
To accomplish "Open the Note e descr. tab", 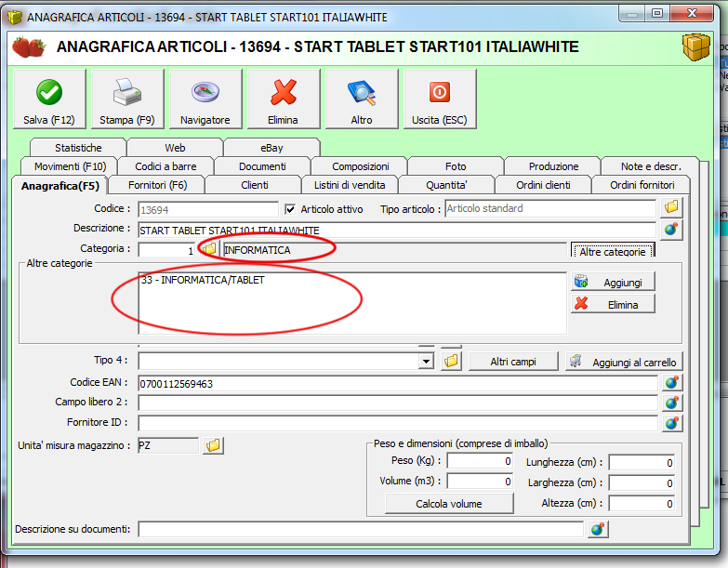I will coord(651,166).
